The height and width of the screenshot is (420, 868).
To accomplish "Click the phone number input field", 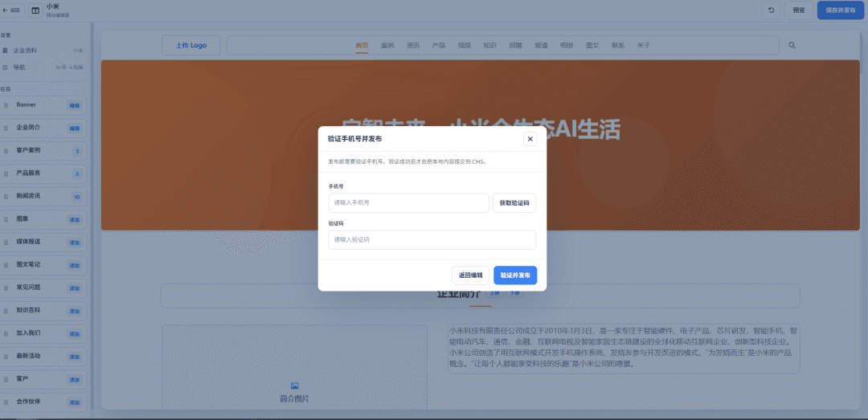I will pyautogui.click(x=408, y=203).
